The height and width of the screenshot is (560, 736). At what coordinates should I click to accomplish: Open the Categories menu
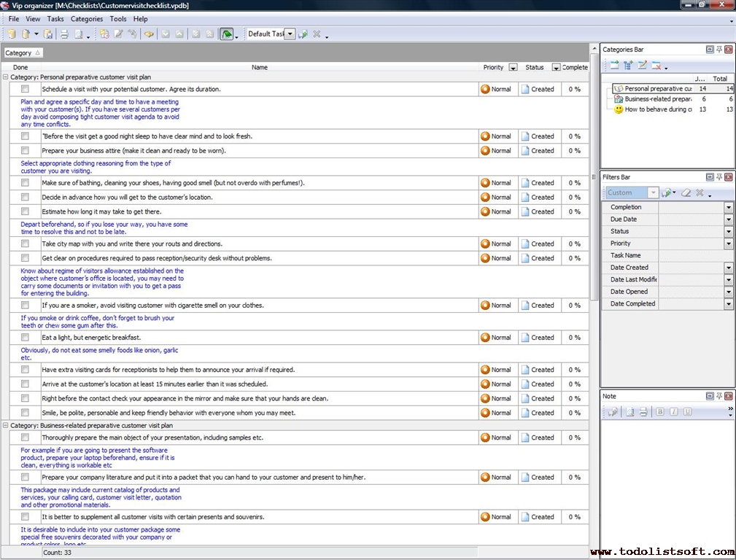(86, 19)
